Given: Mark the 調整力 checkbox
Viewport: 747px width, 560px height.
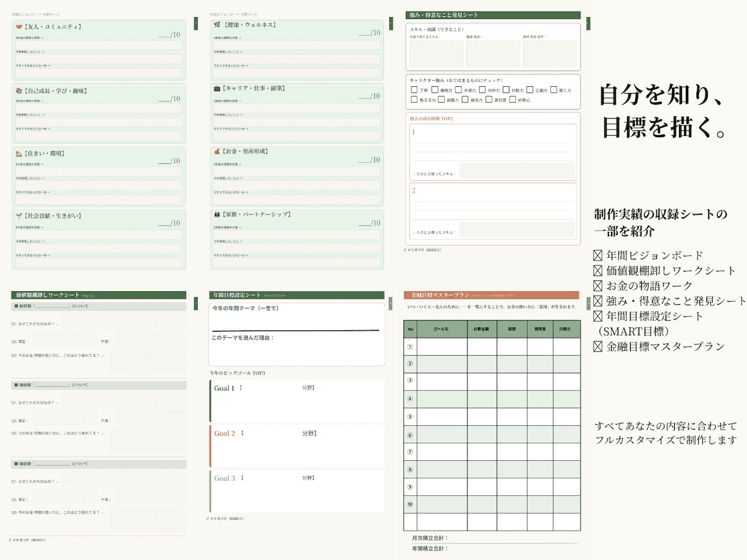Looking at the screenshot, I should (x=441, y=99).
